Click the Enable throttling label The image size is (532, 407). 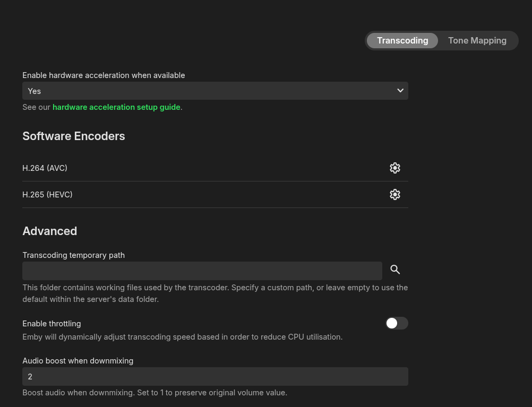(52, 324)
